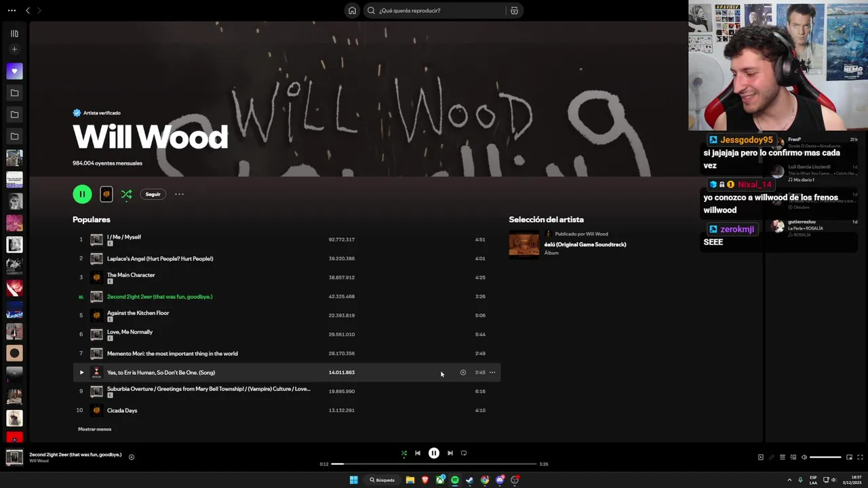Show hidden system tray icons chevron
This screenshot has height=488, width=868.
789,480
